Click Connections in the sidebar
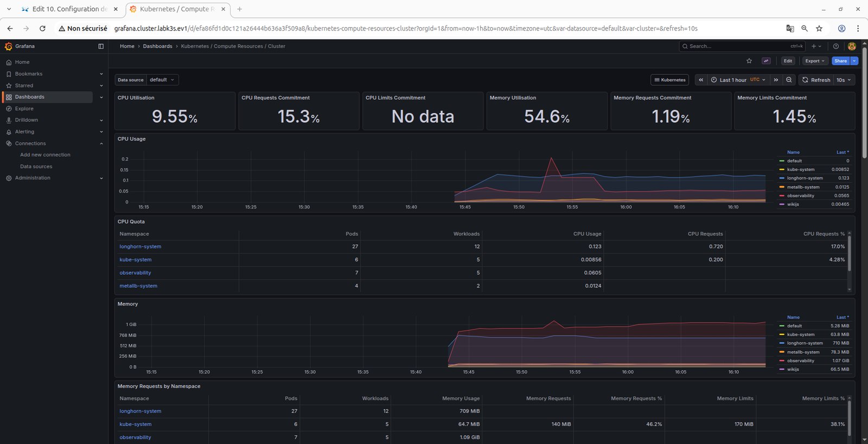This screenshot has height=444, width=868. pyautogui.click(x=30, y=143)
